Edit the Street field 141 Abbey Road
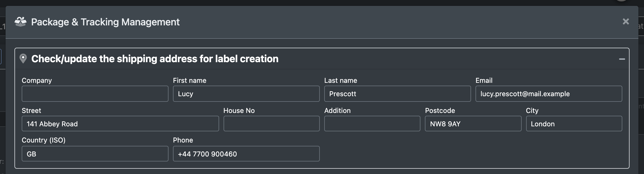 tap(120, 124)
